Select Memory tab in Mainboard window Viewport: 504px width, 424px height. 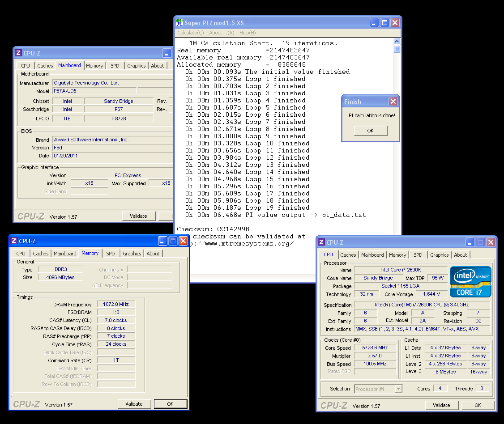[94, 66]
